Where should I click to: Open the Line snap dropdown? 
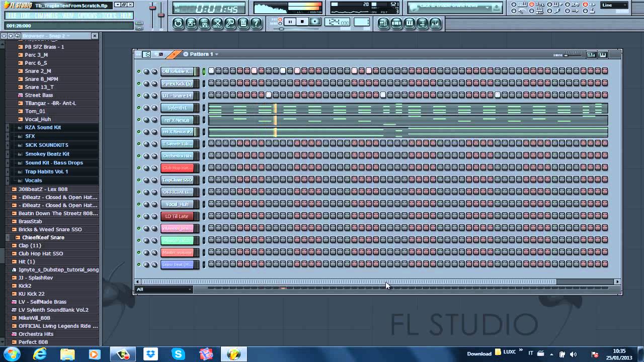(x=614, y=5)
